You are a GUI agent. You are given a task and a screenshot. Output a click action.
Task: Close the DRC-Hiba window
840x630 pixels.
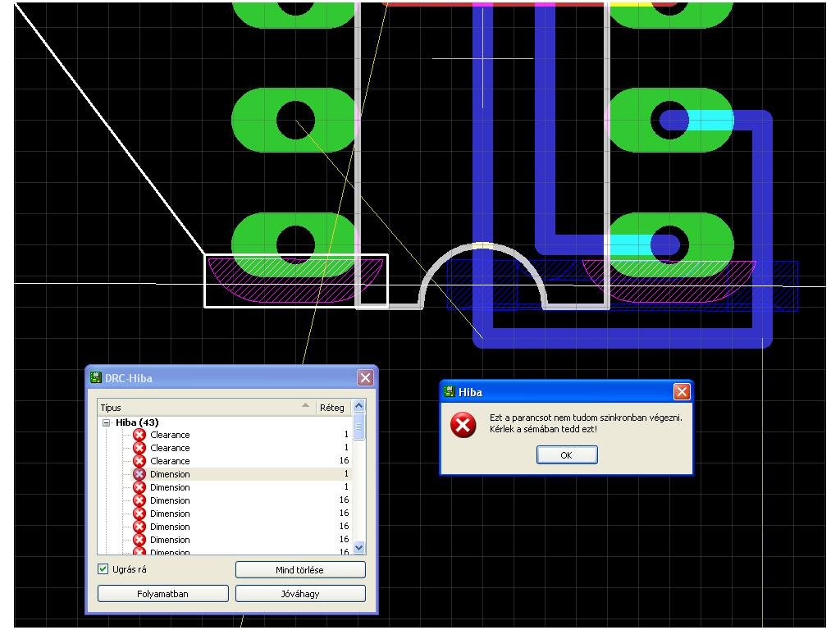pyautogui.click(x=365, y=378)
